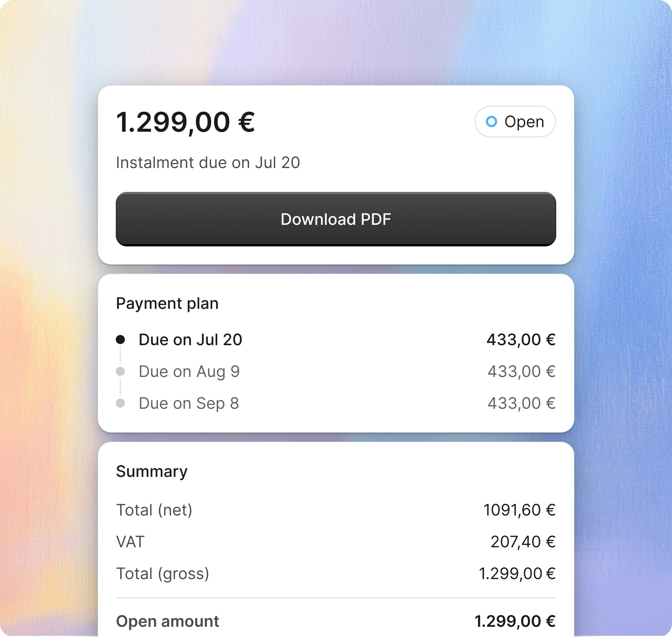Expand the Summary section
Viewport: 672px width, 637px height.
coord(152,471)
